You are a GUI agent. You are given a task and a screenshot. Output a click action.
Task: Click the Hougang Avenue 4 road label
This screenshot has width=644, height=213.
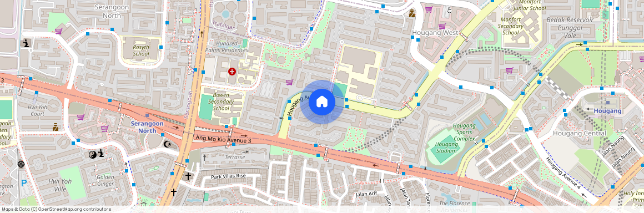click(563, 173)
